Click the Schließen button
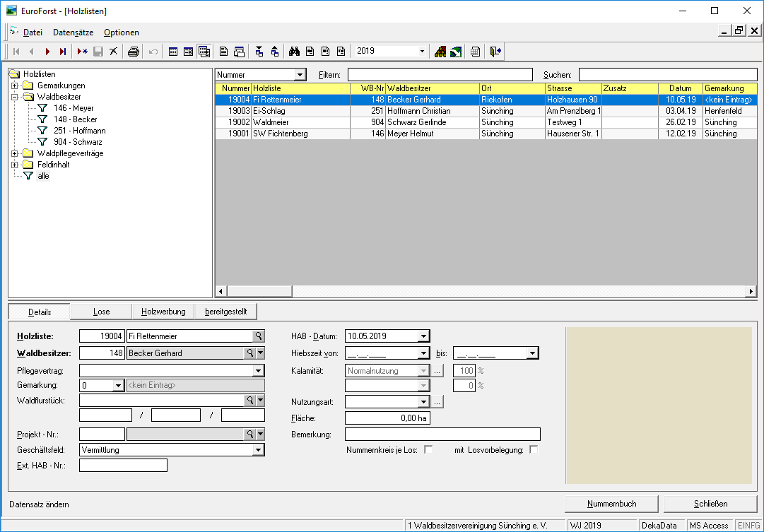 pos(710,504)
